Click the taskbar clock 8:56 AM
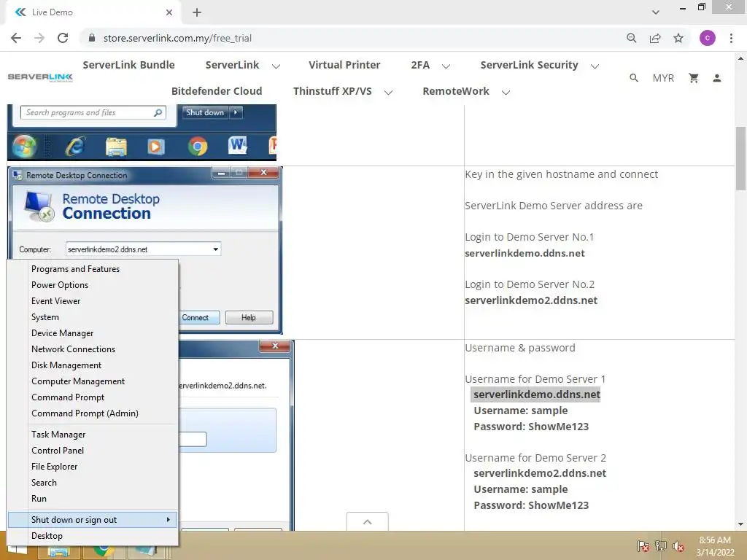Viewport: 747px width, 560px height. pyautogui.click(x=715, y=546)
